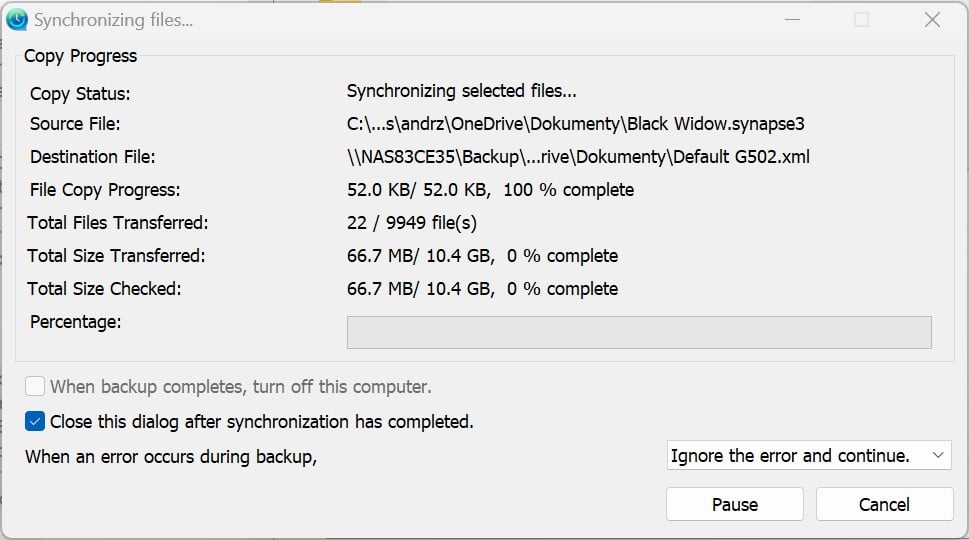Close the Synchronizing files dialog
Screen dimensions: 969x540
pyautogui.click(x=933, y=20)
